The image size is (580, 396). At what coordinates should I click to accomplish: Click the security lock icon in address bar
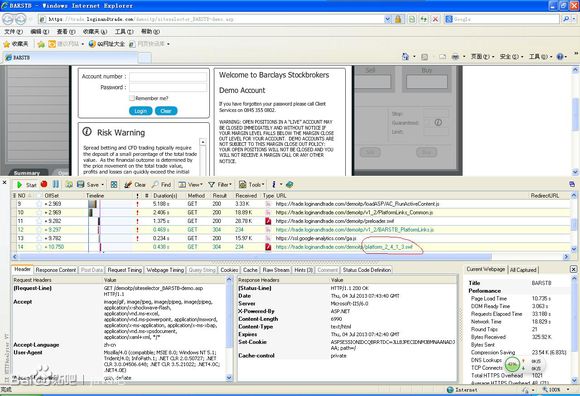pos(398,19)
